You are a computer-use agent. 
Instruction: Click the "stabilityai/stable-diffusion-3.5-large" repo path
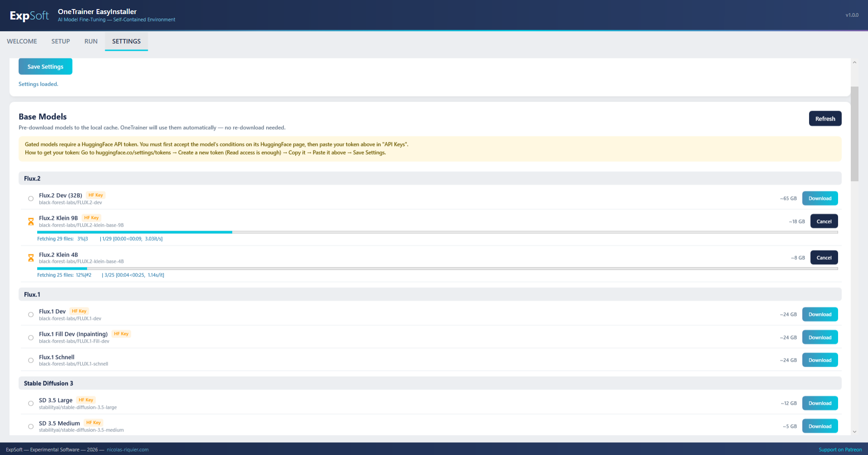pos(78,407)
